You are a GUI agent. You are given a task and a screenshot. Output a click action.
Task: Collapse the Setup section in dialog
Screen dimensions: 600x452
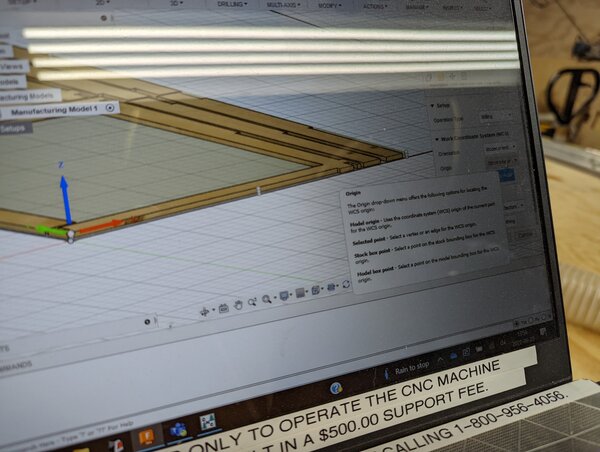click(432, 105)
